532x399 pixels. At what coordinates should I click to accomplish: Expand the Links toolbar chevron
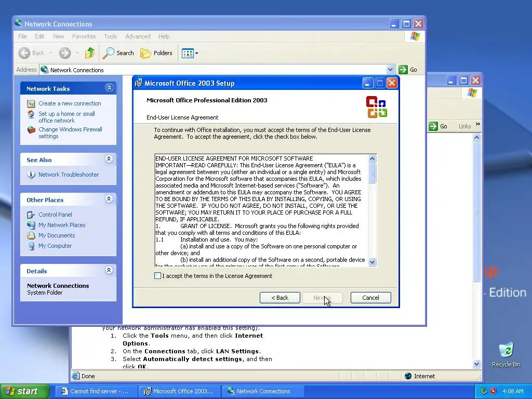[478, 124]
